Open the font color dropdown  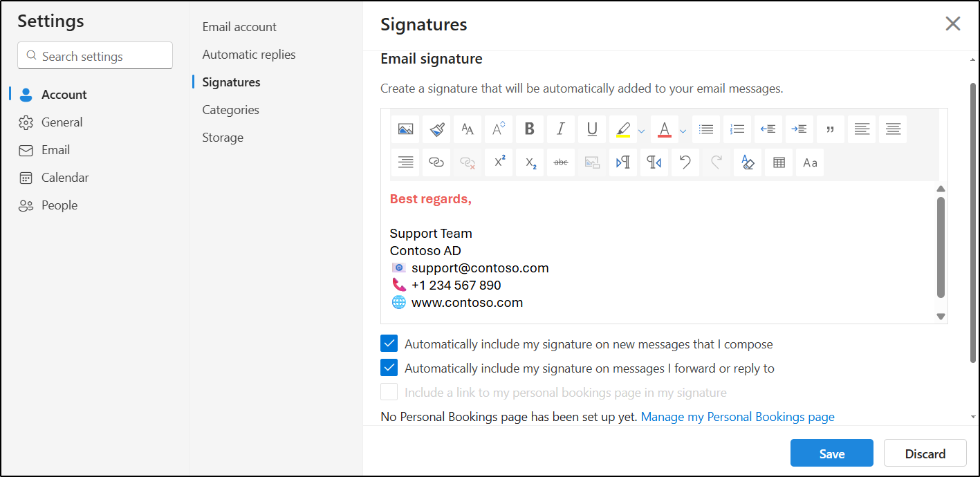(683, 129)
